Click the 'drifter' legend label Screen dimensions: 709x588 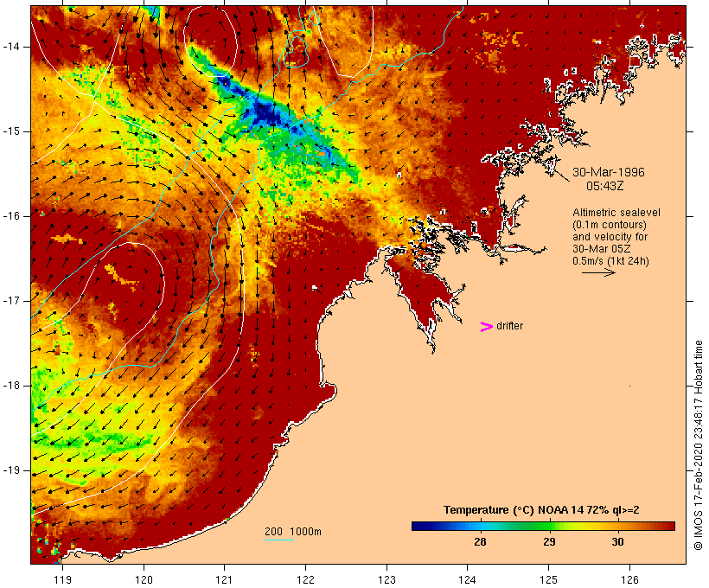pyautogui.click(x=509, y=326)
